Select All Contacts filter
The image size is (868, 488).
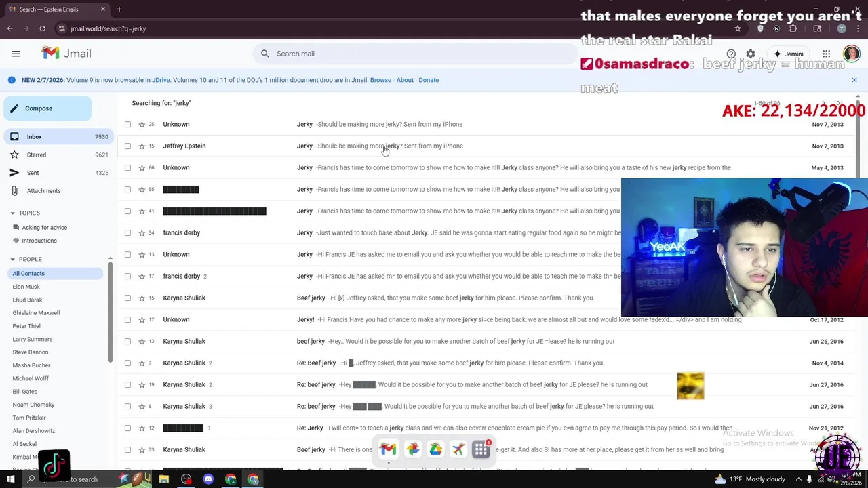click(x=54, y=274)
